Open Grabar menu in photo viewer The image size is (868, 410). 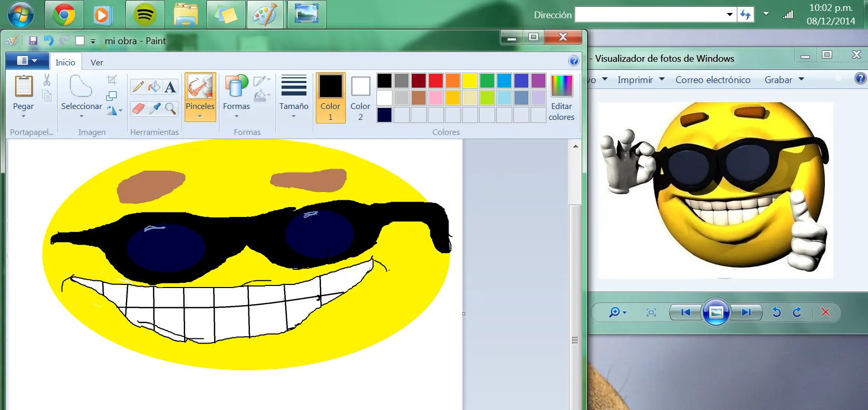pyautogui.click(x=784, y=79)
